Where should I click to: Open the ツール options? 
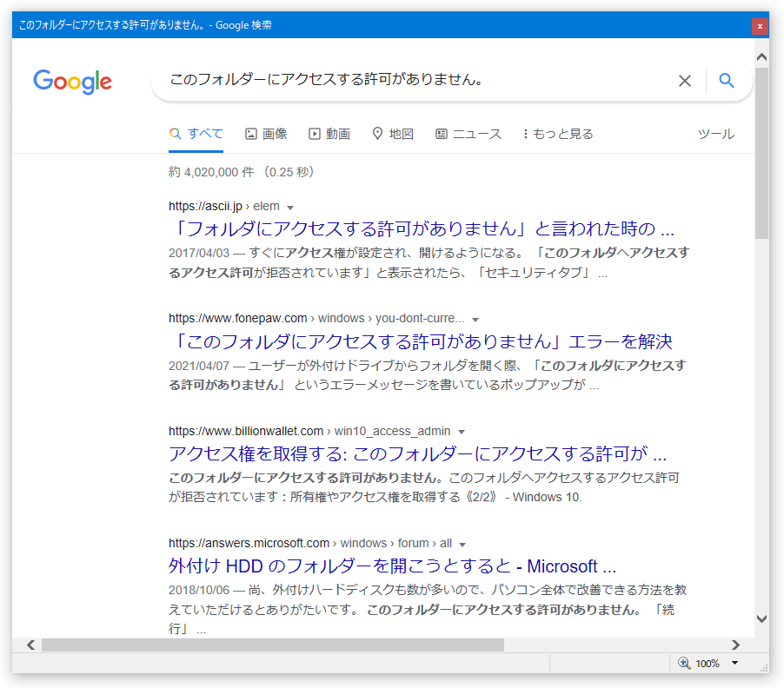coord(716,134)
